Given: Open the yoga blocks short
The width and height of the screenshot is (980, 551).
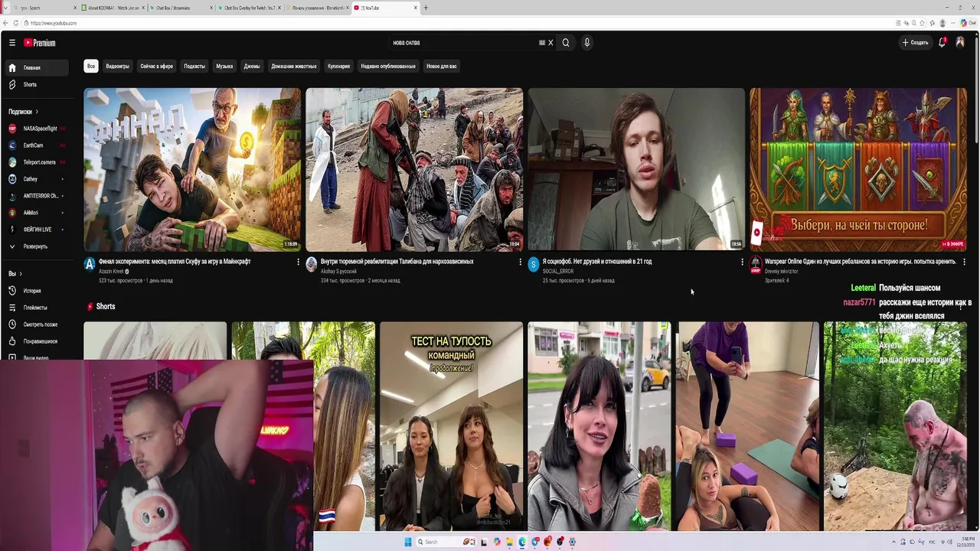Looking at the screenshot, I should (747, 426).
